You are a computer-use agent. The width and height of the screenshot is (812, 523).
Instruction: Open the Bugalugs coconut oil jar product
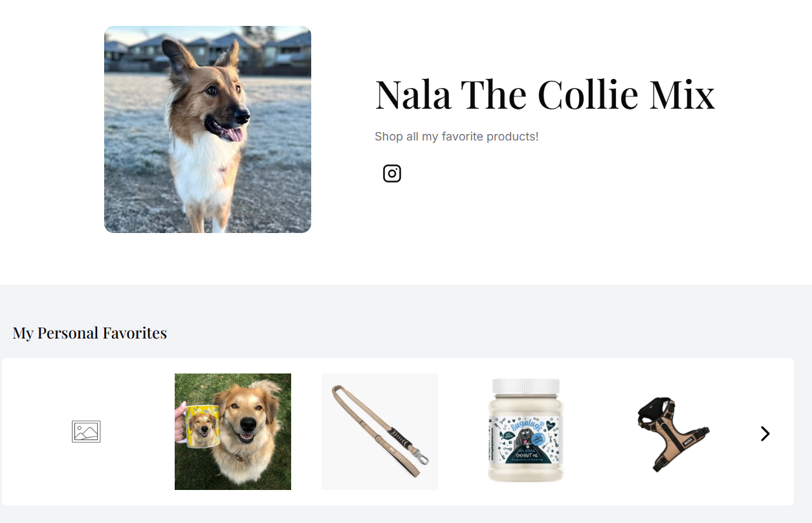[x=526, y=432]
